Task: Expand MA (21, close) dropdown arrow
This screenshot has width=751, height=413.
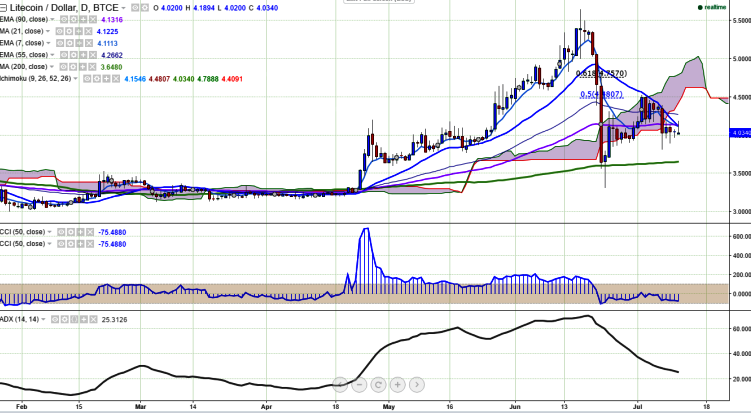Action: tap(47, 31)
